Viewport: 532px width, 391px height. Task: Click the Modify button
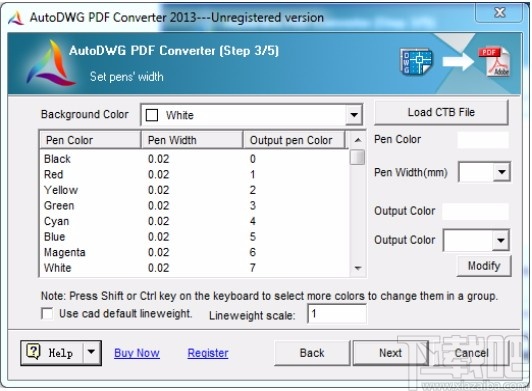(484, 265)
